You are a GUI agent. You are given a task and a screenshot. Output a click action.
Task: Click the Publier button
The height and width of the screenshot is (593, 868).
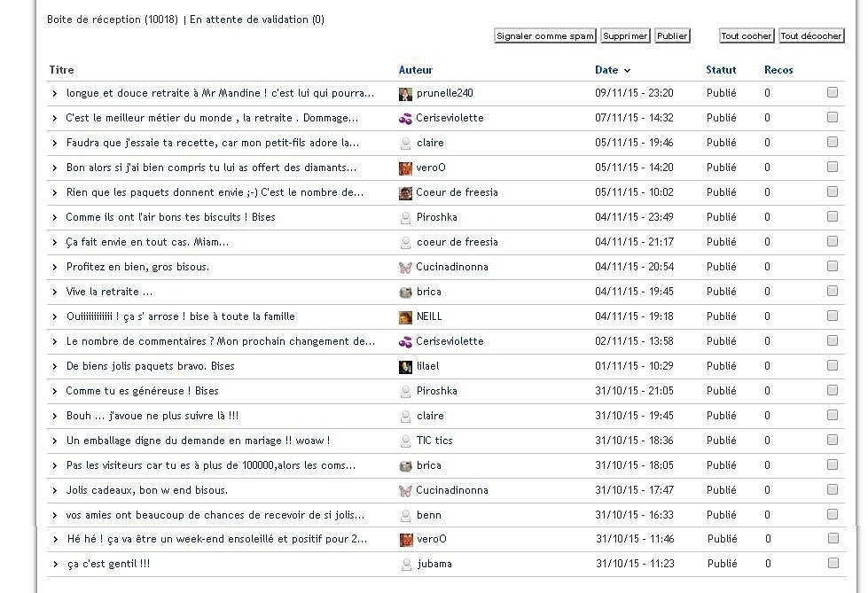[672, 36]
